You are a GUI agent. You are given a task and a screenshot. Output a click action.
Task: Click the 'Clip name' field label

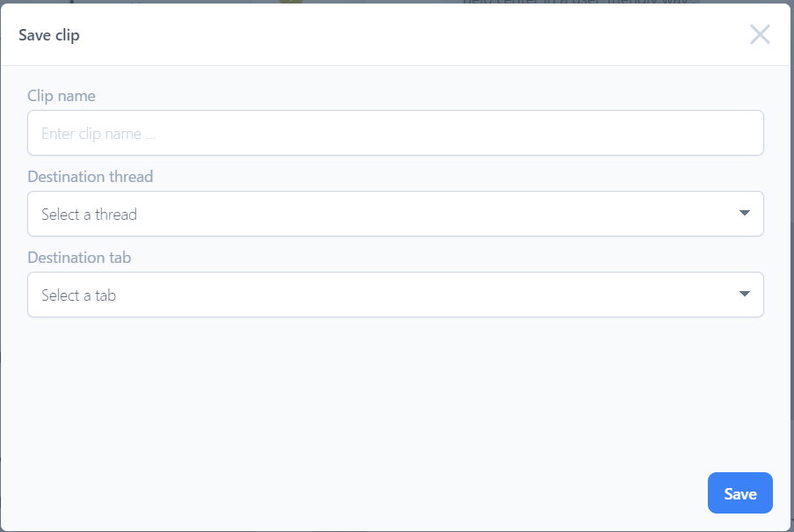(x=62, y=96)
